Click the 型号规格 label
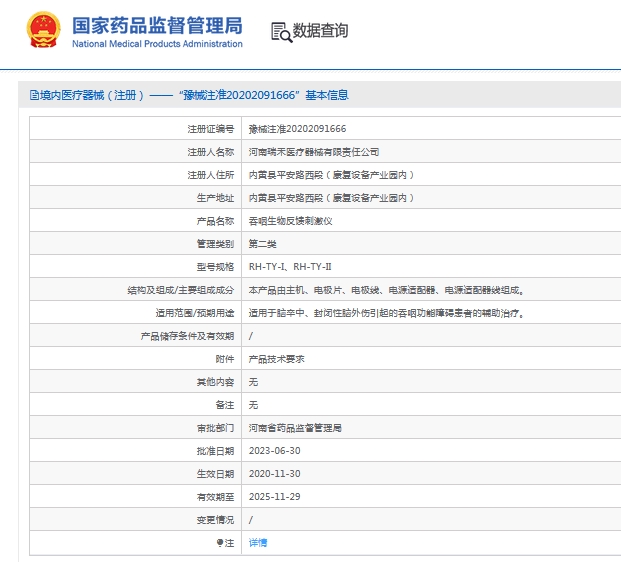Viewport: 621px width, 562px height. tap(215, 267)
